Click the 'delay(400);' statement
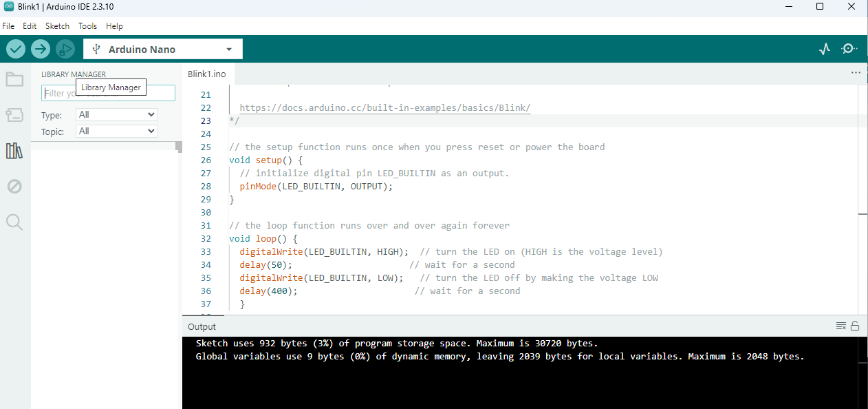 point(269,291)
